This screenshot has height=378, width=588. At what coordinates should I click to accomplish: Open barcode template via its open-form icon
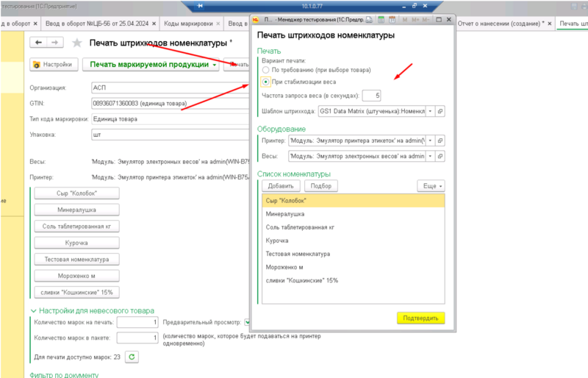tap(440, 111)
